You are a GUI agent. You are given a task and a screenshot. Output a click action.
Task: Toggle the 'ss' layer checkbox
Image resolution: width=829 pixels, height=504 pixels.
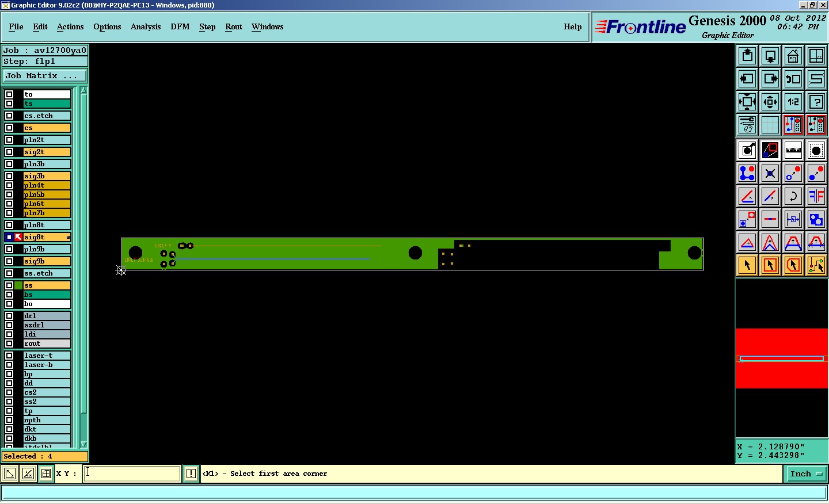pos(9,285)
